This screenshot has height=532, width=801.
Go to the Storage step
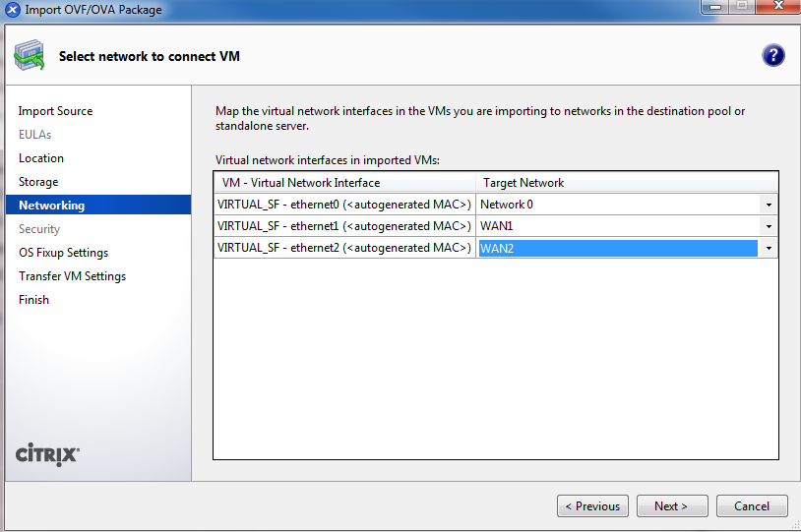click(38, 182)
